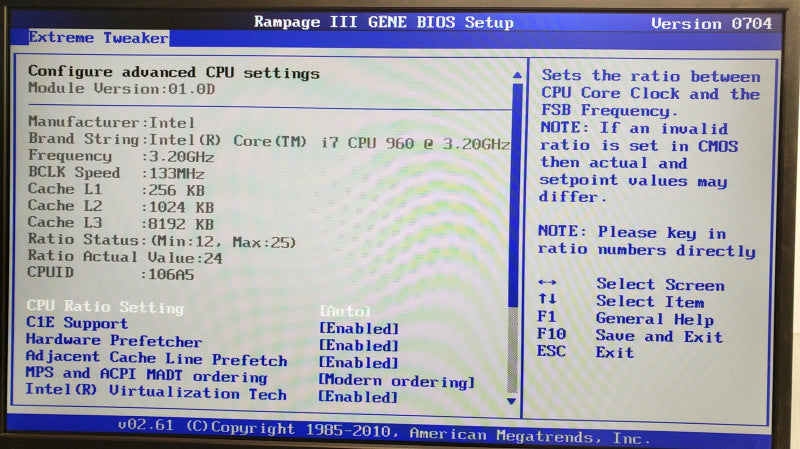Select MPS and ACPI MADT ordering option

click(146, 375)
